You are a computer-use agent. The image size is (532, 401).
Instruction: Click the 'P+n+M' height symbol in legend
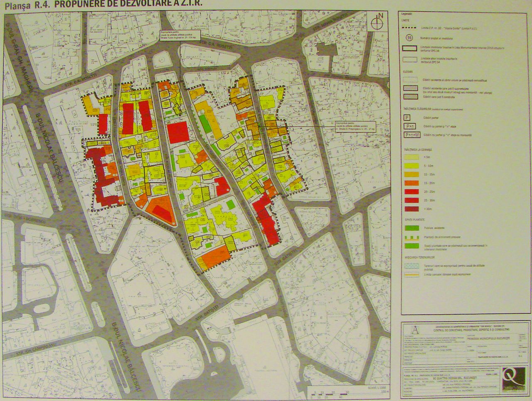[x=412, y=135]
